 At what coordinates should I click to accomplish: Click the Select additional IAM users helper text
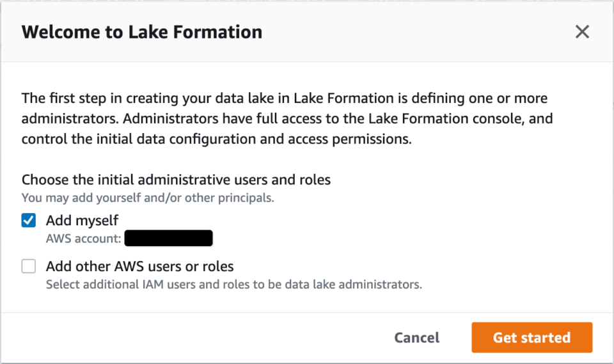pos(233,284)
